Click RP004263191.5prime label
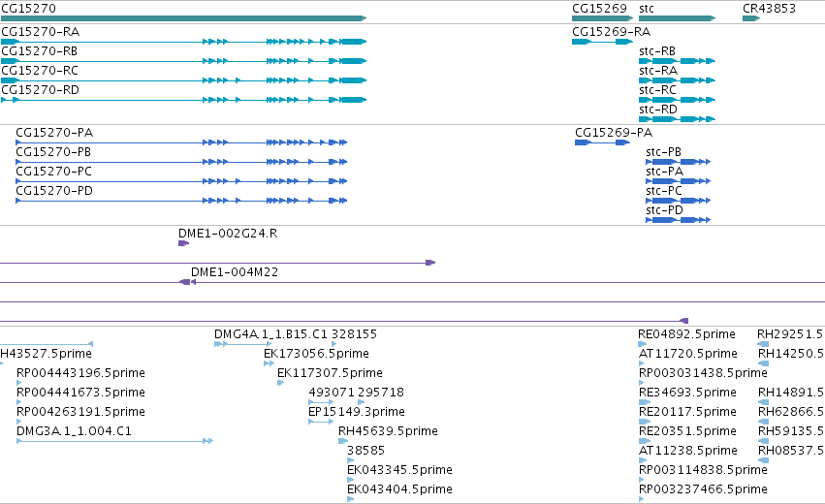The width and height of the screenshot is (825, 504). pos(81,412)
